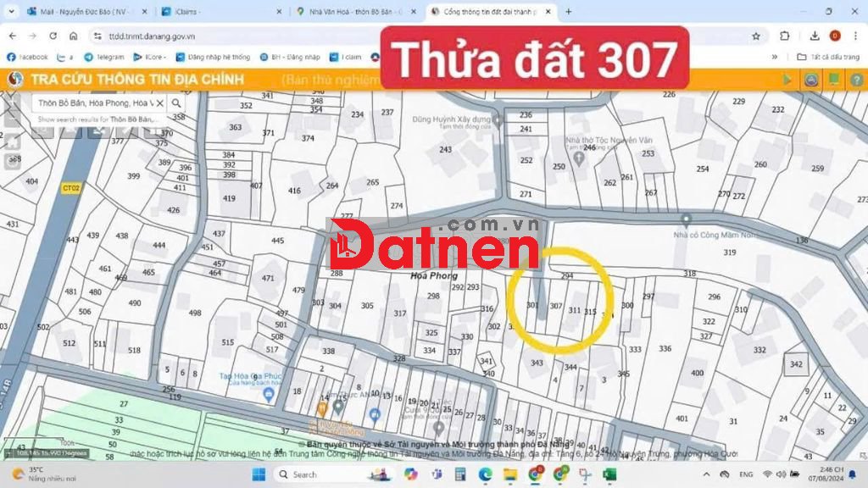
Task: Open Chrome three-dot menu
Action: tap(855, 36)
